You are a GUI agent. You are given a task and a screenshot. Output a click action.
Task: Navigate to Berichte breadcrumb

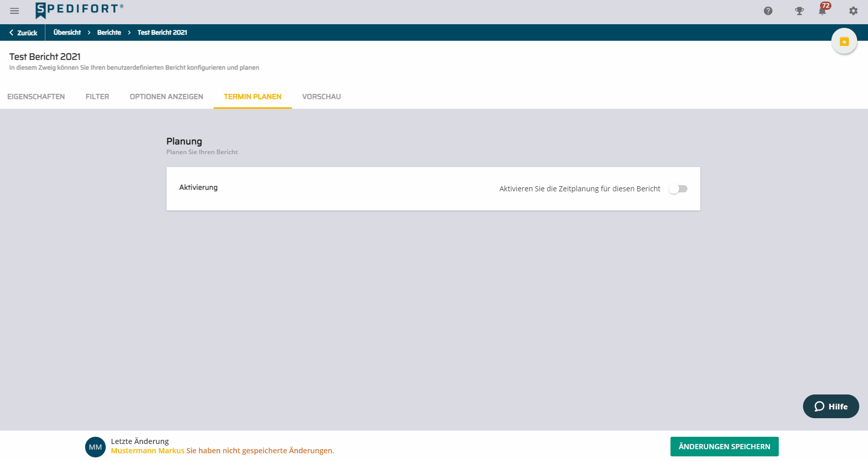point(109,32)
